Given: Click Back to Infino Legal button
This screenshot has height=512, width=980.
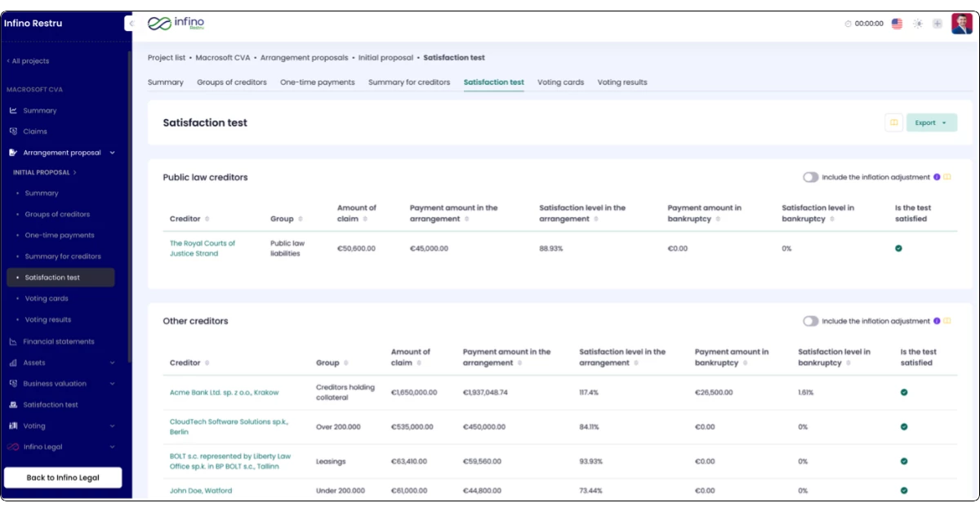Looking at the screenshot, I should (x=63, y=478).
